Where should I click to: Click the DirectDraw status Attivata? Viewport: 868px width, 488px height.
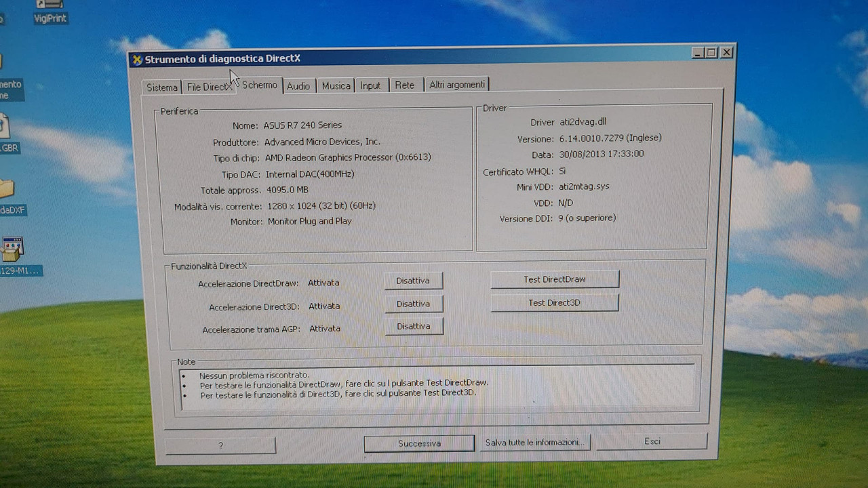pyautogui.click(x=323, y=283)
